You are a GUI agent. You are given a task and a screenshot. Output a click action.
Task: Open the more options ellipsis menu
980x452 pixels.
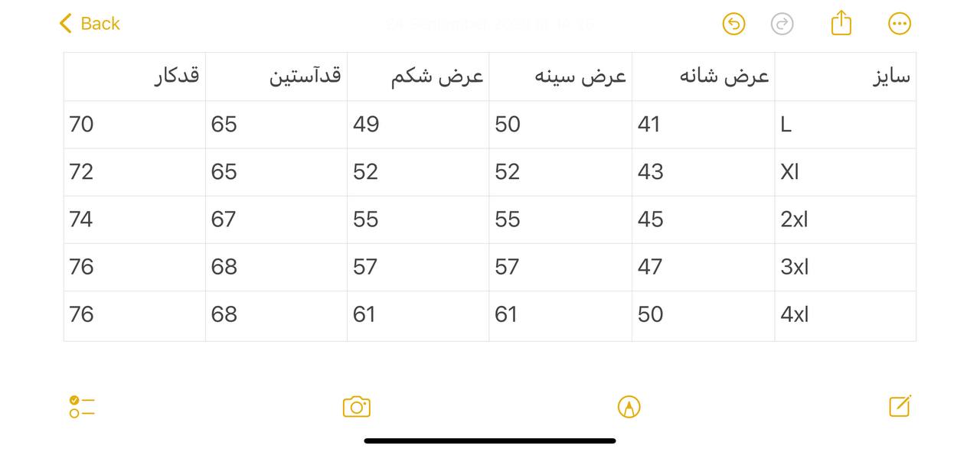pyautogui.click(x=900, y=24)
